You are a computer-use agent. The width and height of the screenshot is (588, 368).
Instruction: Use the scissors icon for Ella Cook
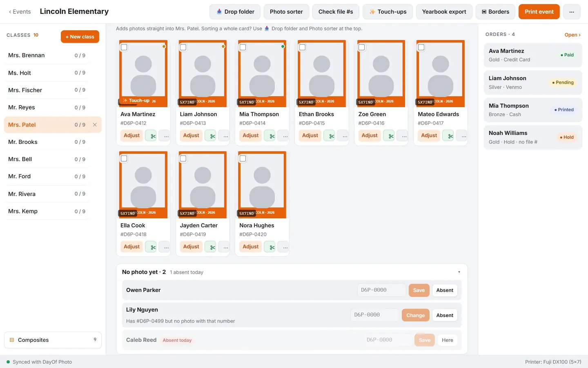coord(151,247)
